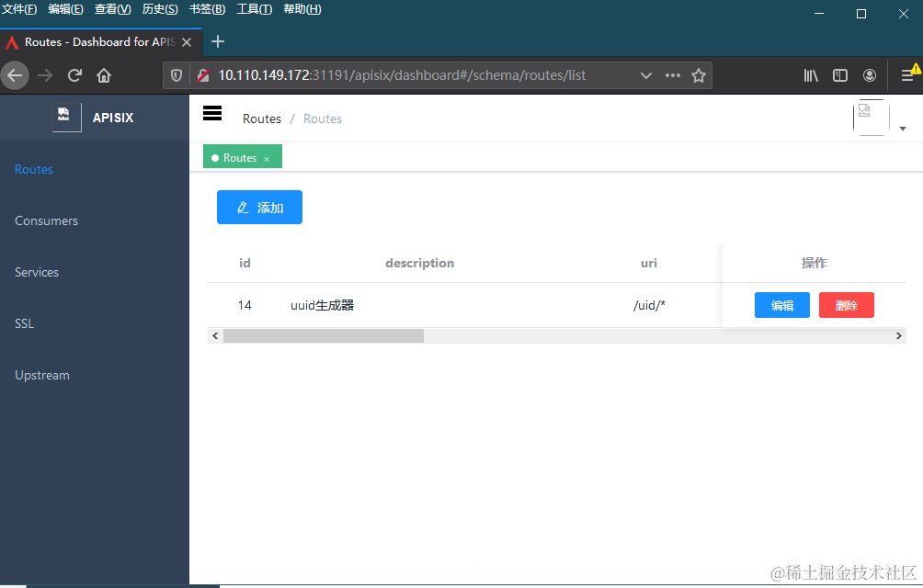Open the Library bookshelf icon
923x588 pixels.
pyautogui.click(x=811, y=75)
